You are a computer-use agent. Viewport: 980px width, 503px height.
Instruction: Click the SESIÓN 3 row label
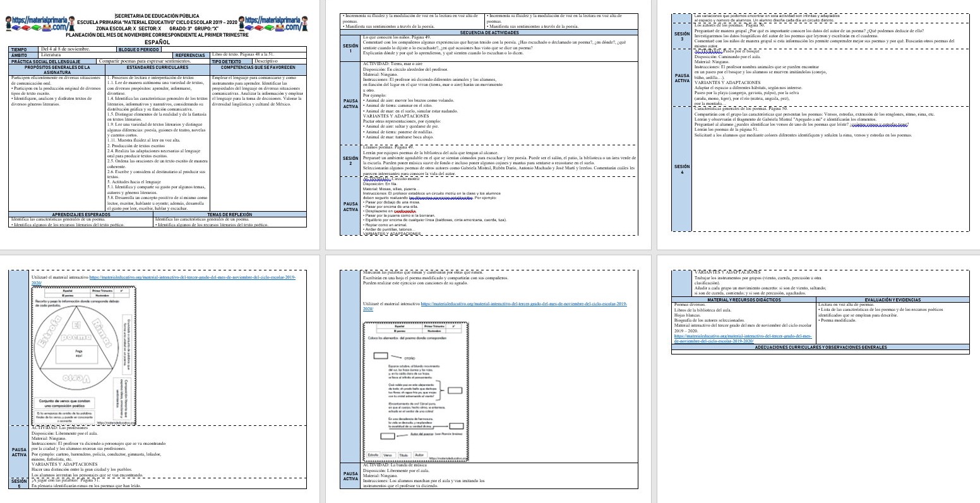click(x=682, y=37)
